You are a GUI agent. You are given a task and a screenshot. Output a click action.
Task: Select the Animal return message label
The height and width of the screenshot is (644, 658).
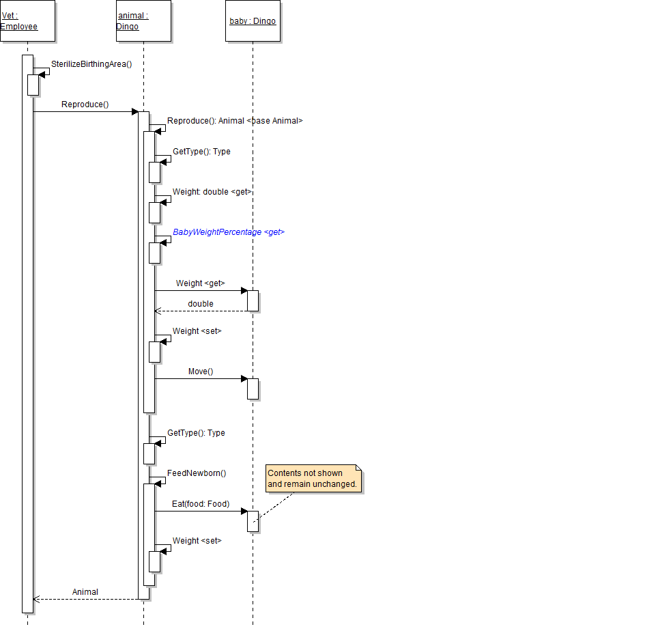[x=85, y=592]
